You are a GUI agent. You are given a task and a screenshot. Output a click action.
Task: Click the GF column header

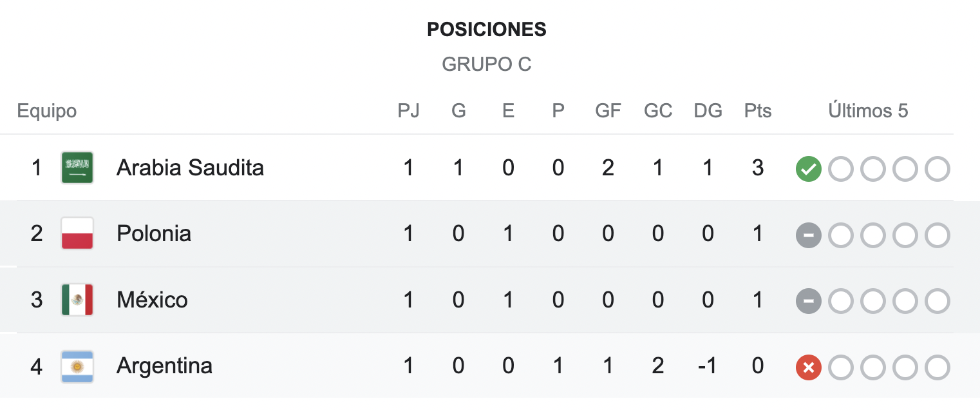[608, 111]
